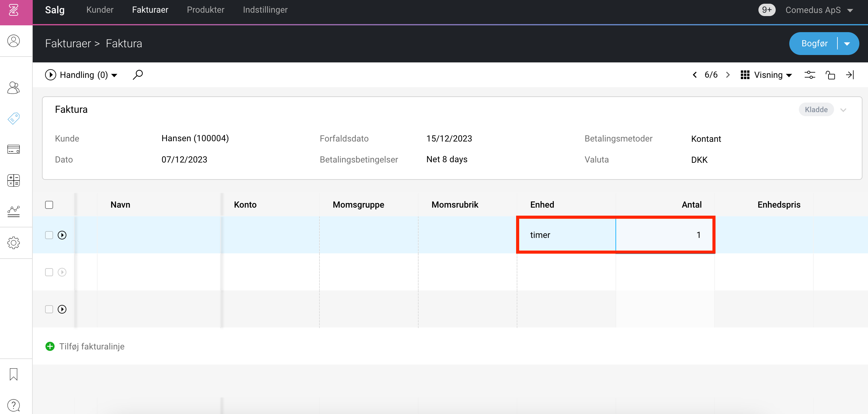The width and height of the screenshot is (868, 414).
Task: Click the Kladde status badge
Action: click(x=816, y=110)
